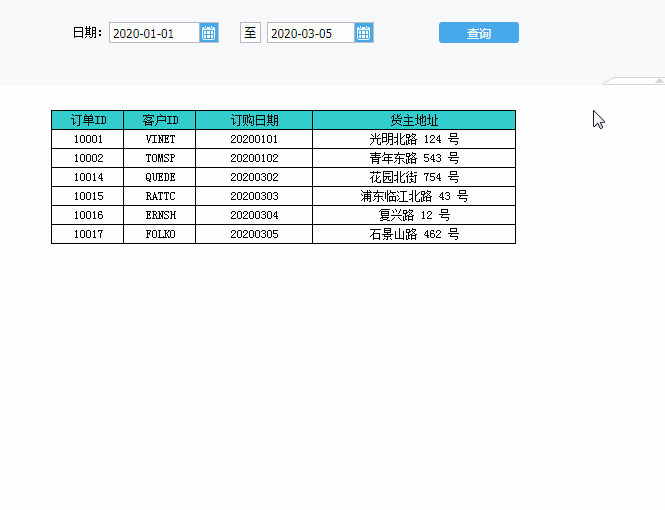
Task: Select order ID cell 10001
Action: click(x=87, y=139)
